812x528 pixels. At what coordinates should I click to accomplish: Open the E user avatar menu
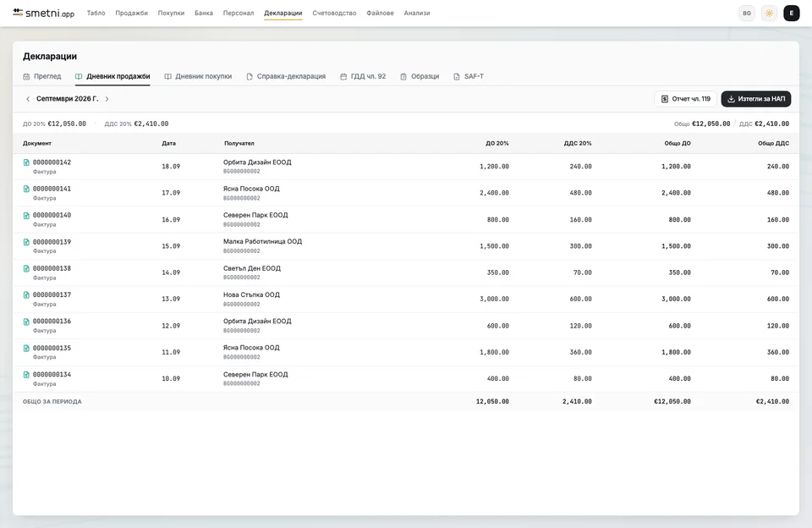tap(792, 14)
